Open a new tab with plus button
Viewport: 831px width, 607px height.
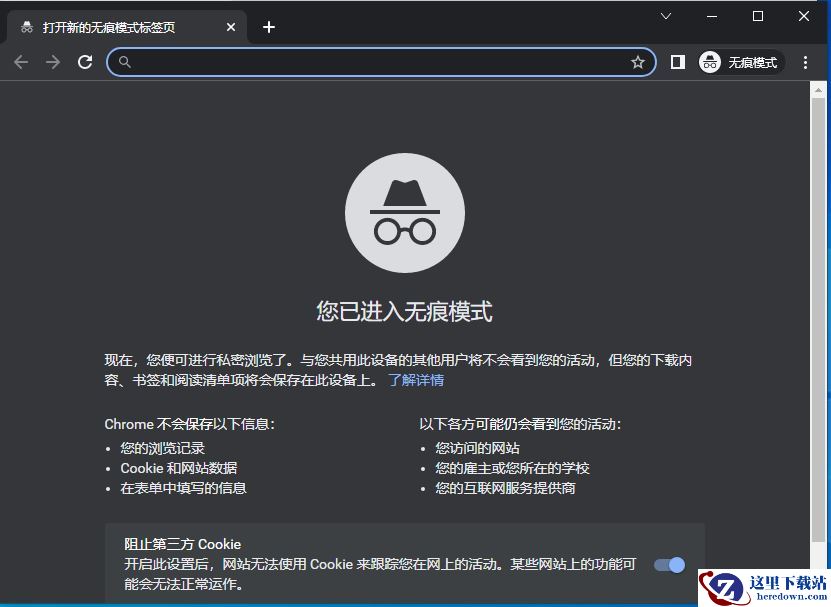[269, 27]
